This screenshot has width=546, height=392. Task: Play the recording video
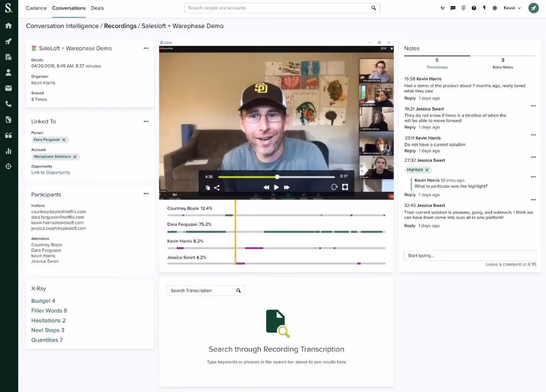(x=276, y=187)
